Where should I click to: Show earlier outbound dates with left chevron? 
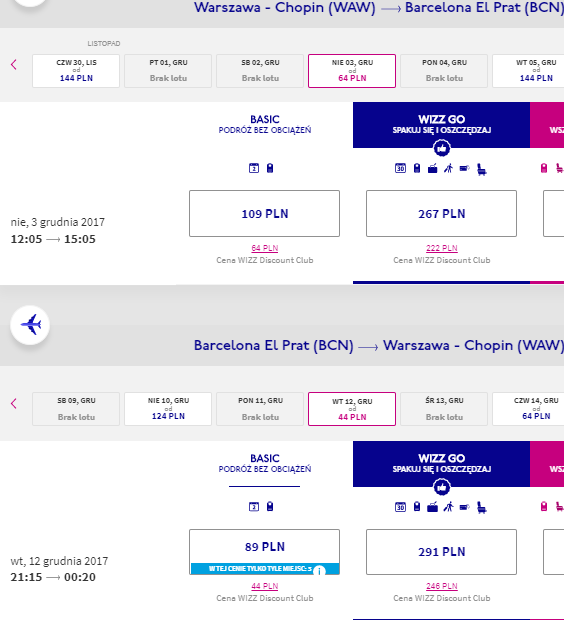click(x=14, y=64)
